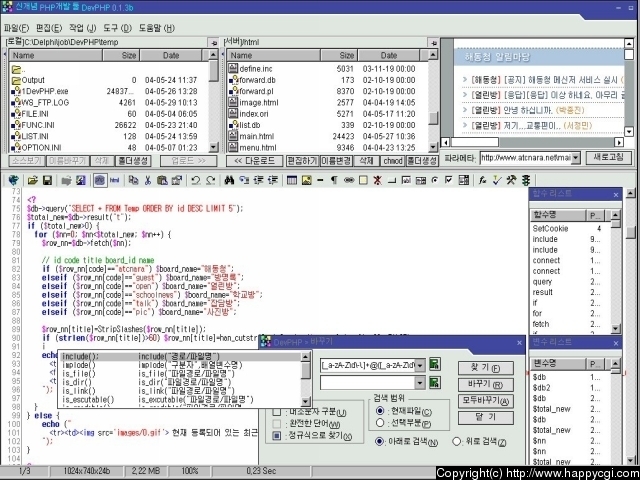Image resolution: width=640 pixels, height=480 pixels.
Task: Open a file with the folder icon
Action: (33, 180)
